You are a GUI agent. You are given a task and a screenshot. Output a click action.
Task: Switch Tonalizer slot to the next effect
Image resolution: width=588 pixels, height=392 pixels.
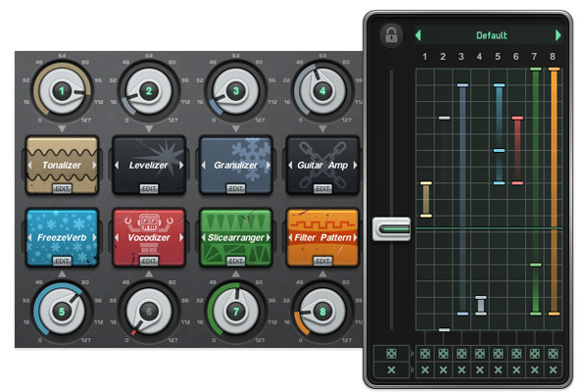[94, 165]
